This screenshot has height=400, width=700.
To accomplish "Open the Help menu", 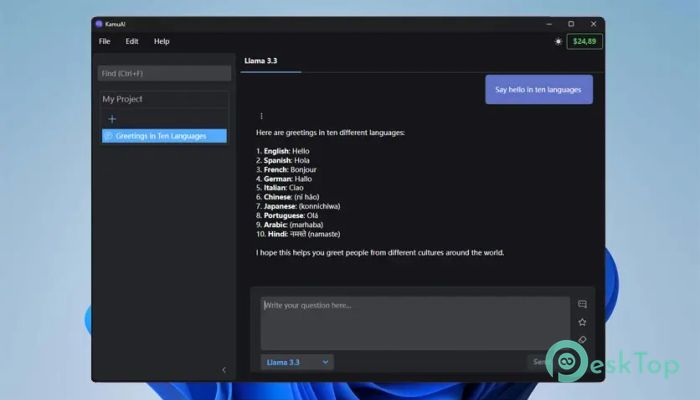I will click(162, 42).
